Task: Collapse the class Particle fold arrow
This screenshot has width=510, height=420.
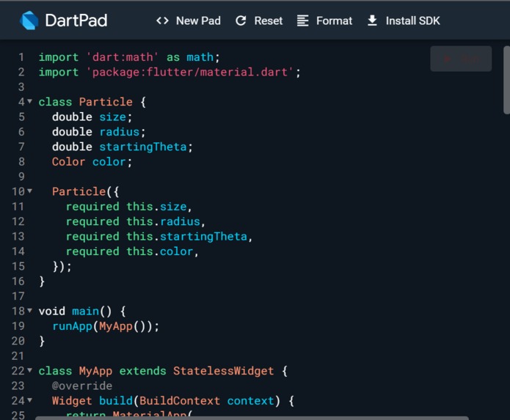Action: pos(29,101)
